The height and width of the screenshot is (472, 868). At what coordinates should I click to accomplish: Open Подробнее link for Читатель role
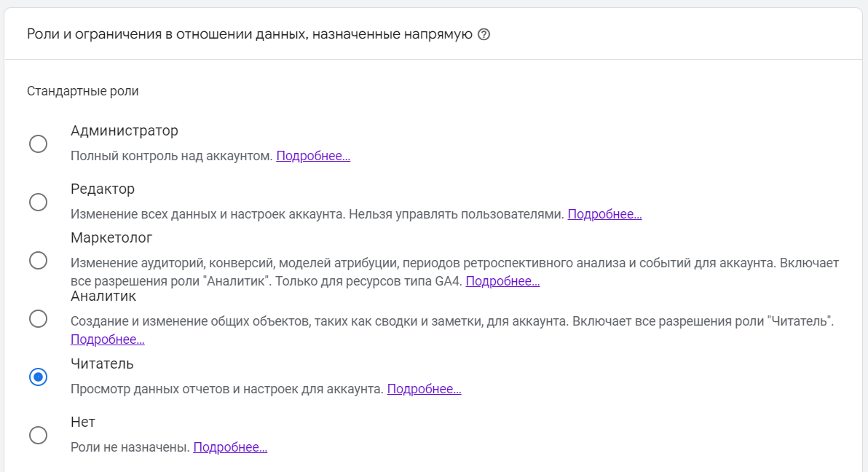tap(424, 389)
